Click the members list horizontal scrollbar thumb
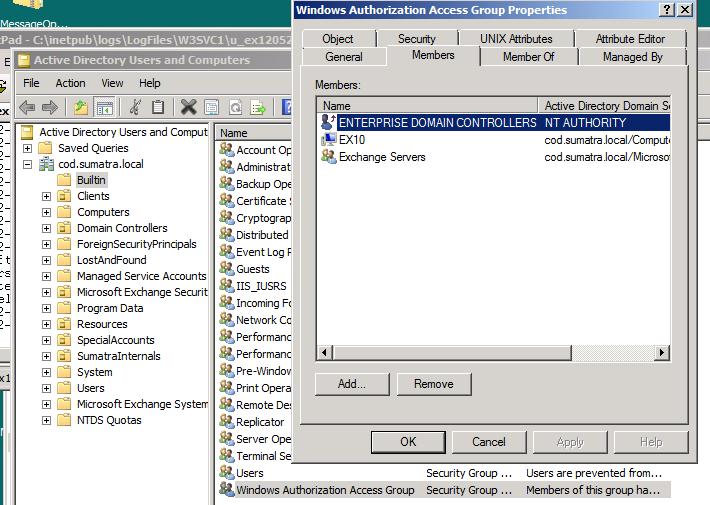Image resolution: width=710 pixels, height=505 pixels. pos(452,352)
